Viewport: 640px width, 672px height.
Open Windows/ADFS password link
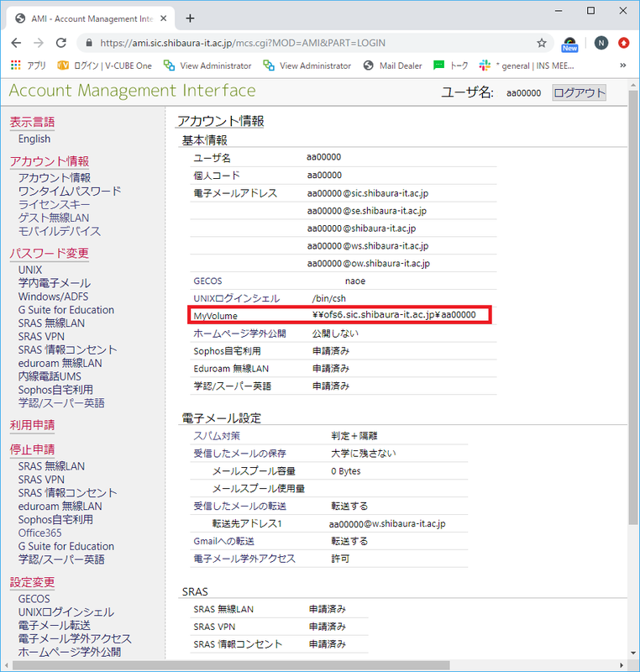[x=53, y=297]
